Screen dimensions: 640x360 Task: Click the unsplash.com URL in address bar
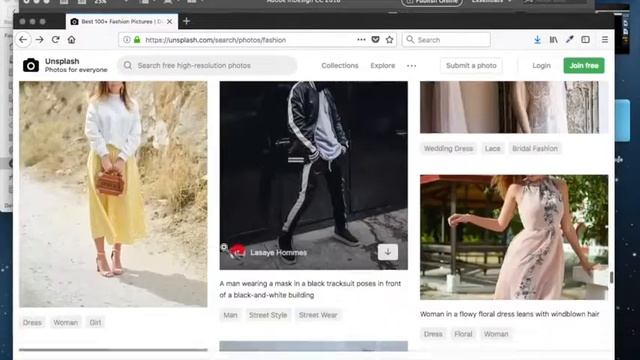tap(216, 40)
